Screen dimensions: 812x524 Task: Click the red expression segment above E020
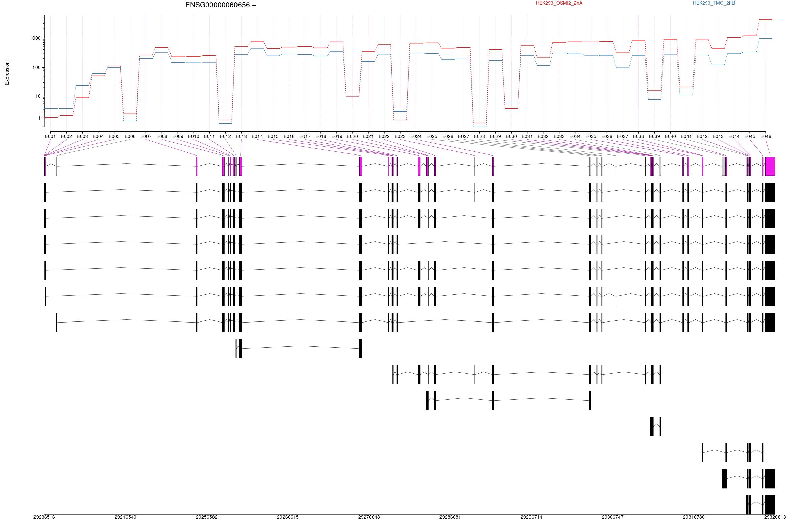click(x=353, y=96)
